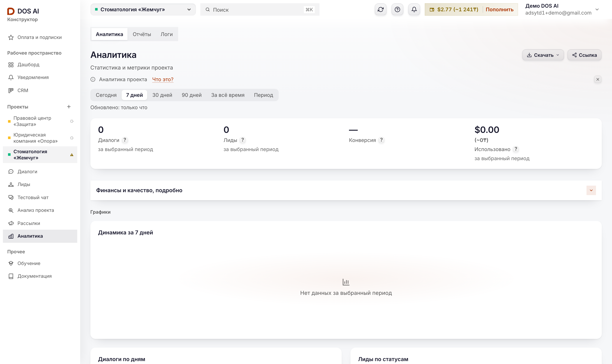Select the Сегодня period
This screenshot has height=364, width=612.
(106, 95)
